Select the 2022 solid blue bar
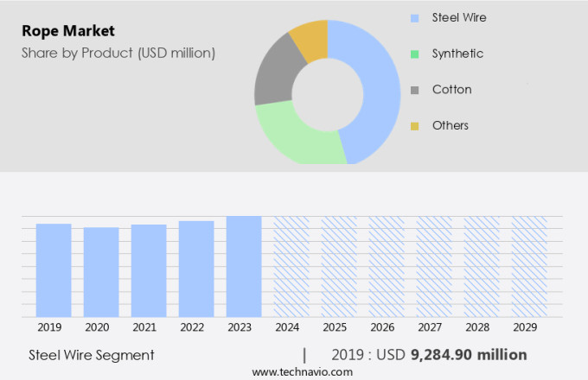 click(196, 269)
